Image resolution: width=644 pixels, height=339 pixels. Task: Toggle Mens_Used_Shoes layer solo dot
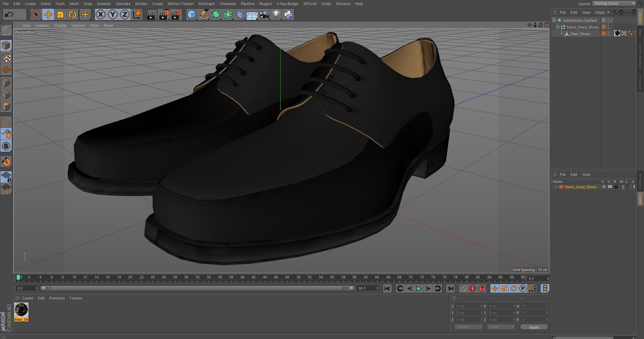point(604,187)
